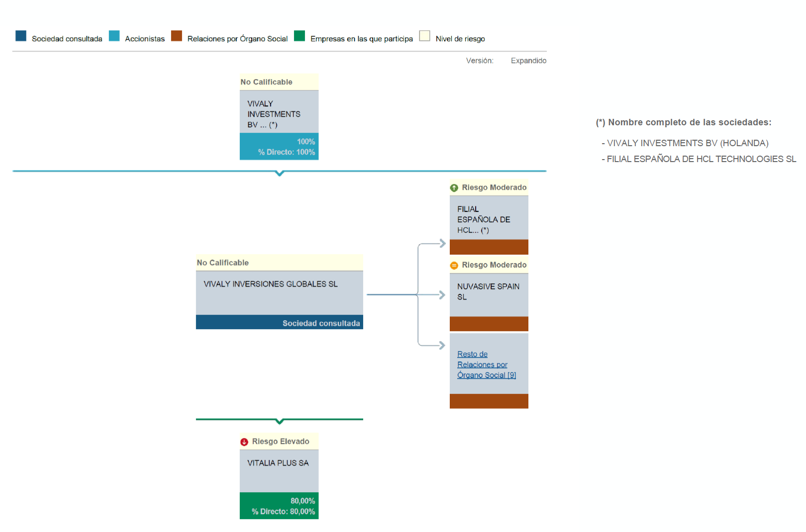Click the 80,00% Directo participation bar
The image size is (806, 532).
[279, 505]
